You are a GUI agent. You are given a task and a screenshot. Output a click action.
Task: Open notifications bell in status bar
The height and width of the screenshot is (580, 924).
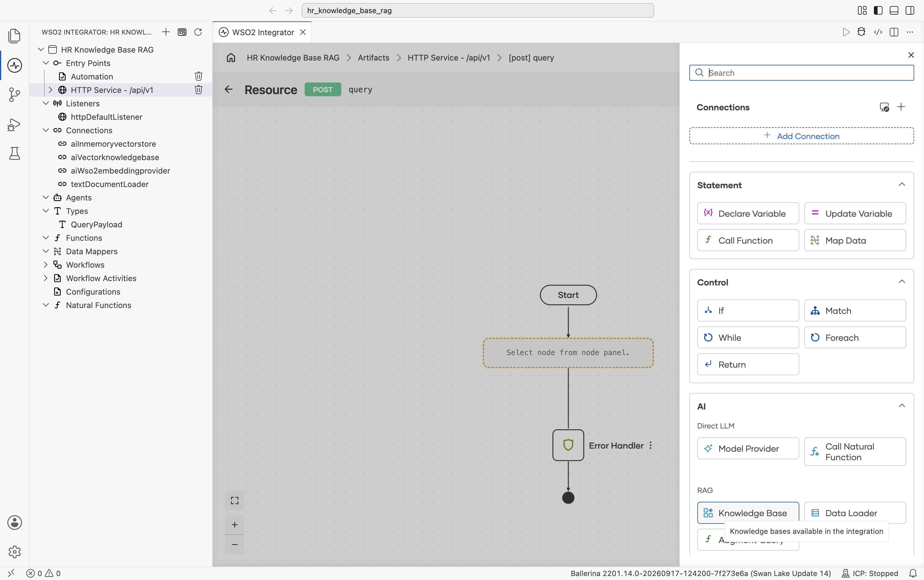click(x=913, y=573)
